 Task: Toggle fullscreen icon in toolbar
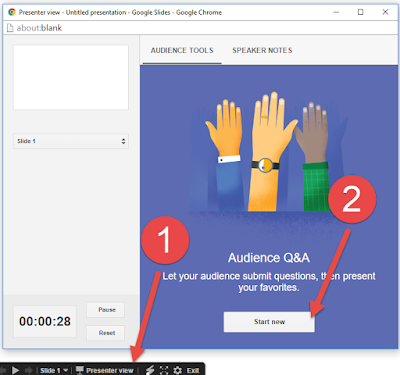[164, 370]
